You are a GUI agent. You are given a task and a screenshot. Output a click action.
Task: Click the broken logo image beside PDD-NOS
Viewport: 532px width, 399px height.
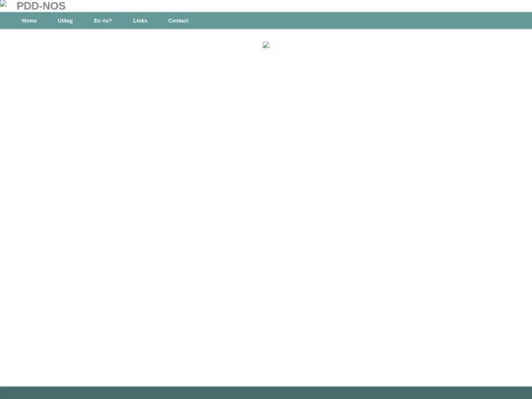click(3, 4)
